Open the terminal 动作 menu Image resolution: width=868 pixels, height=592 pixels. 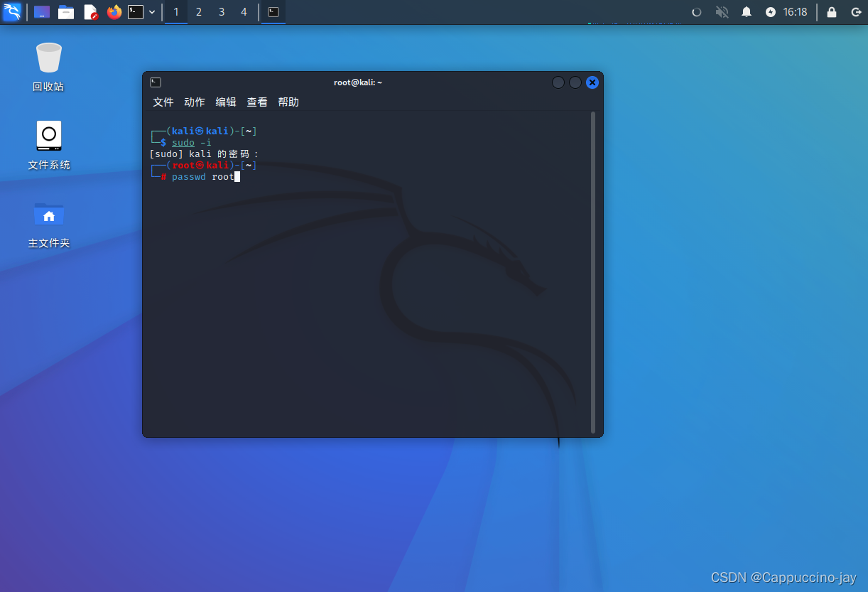point(195,102)
